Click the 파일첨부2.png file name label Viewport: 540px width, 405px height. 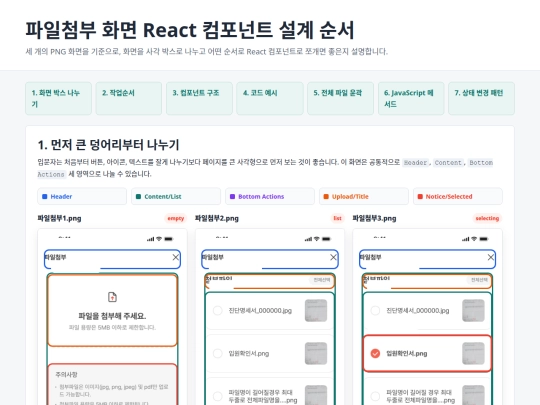click(x=217, y=218)
